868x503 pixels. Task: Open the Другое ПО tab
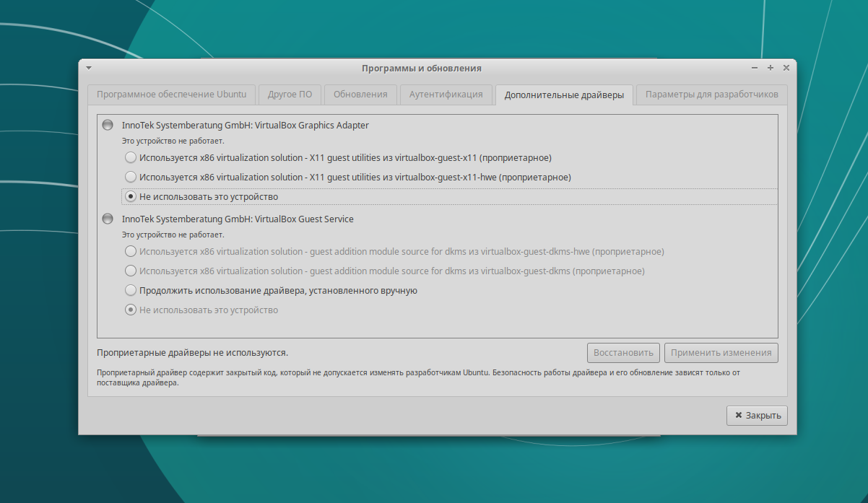coord(290,95)
